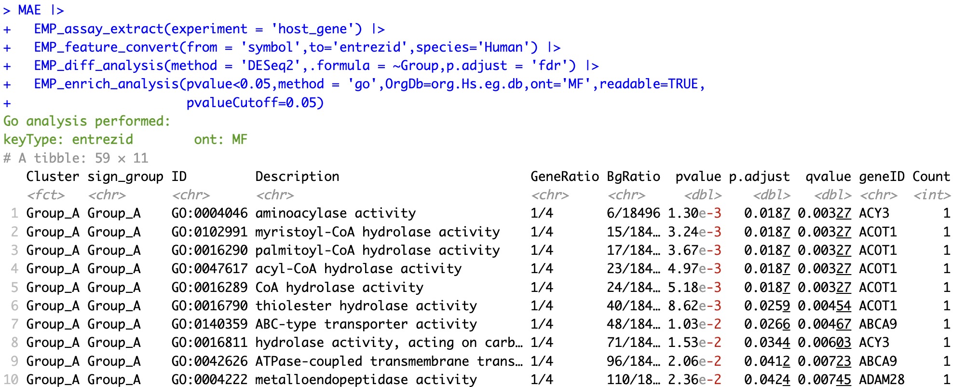The width and height of the screenshot is (980, 387).
Task: Click the Count column header
Action: (x=931, y=177)
